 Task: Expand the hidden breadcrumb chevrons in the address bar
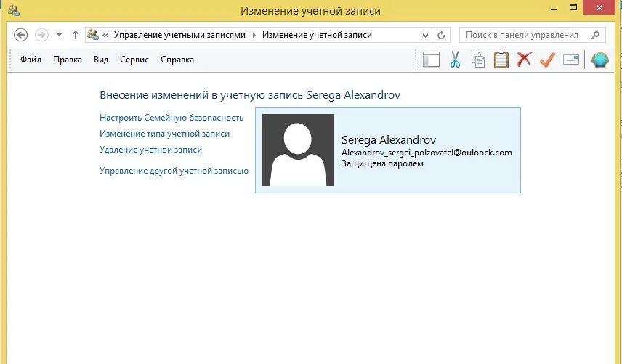tap(105, 35)
